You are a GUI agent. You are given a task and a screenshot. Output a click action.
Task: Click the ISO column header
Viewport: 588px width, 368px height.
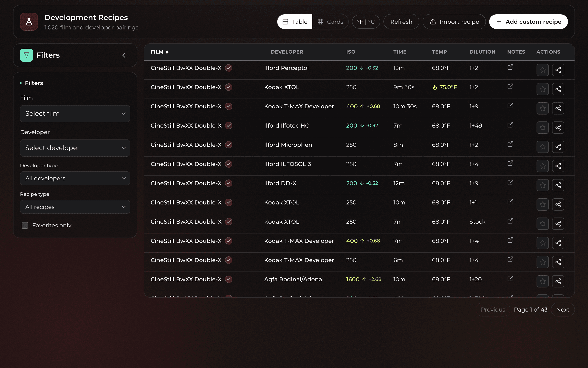(x=351, y=52)
